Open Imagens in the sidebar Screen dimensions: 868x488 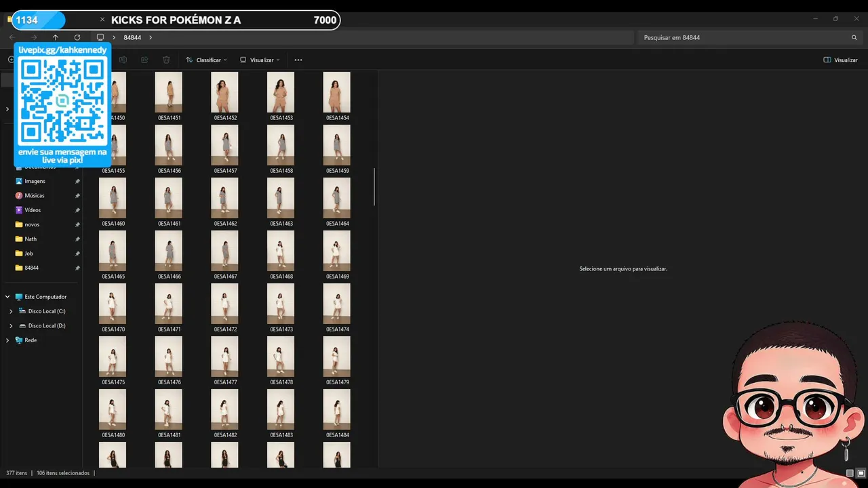coord(35,181)
